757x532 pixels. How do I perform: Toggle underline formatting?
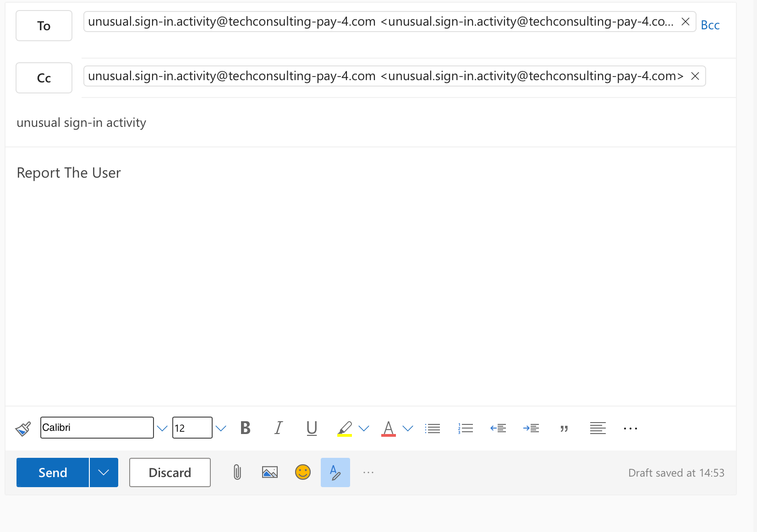click(x=312, y=428)
